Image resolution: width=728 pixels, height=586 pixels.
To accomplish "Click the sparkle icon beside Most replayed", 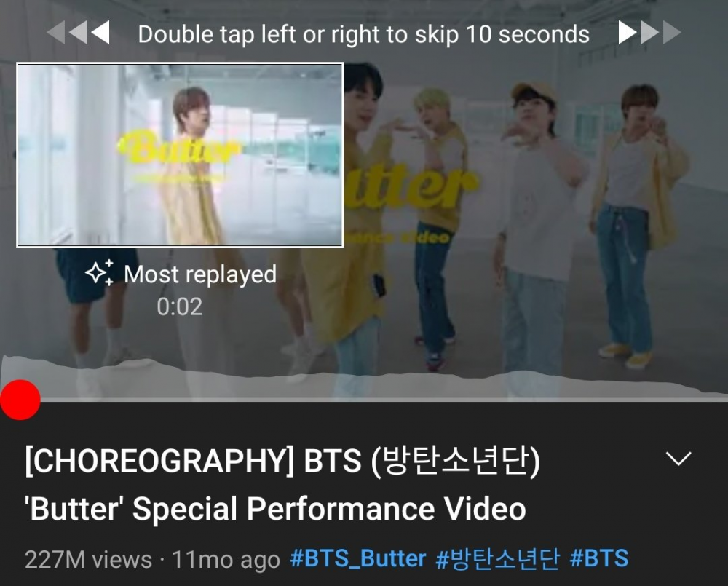I will (99, 272).
